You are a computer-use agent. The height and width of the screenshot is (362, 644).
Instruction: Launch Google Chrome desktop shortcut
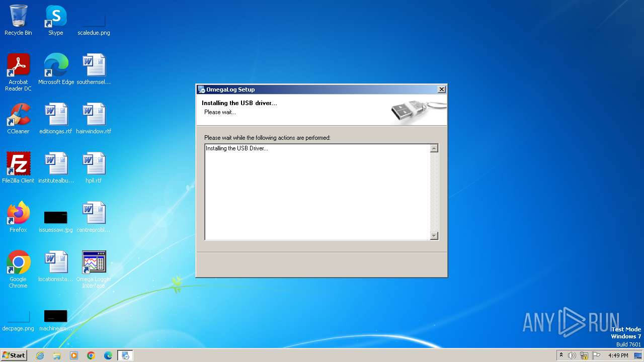pyautogui.click(x=18, y=269)
